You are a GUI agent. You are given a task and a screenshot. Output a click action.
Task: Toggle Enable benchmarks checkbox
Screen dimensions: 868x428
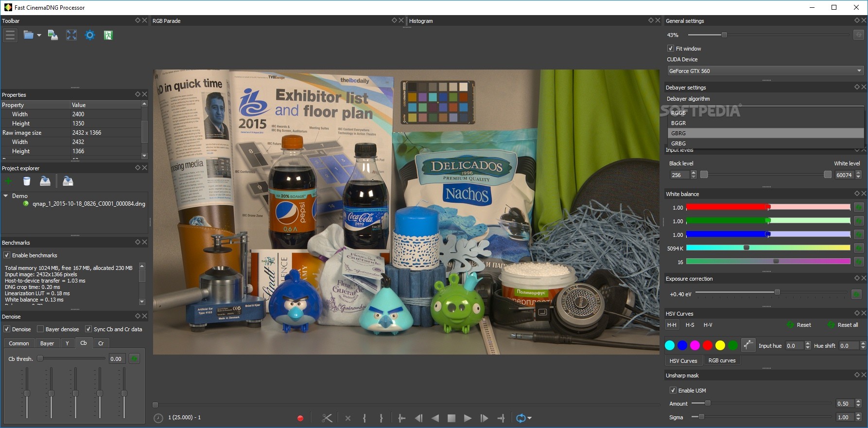pyautogui.click(x=7, y=255)
